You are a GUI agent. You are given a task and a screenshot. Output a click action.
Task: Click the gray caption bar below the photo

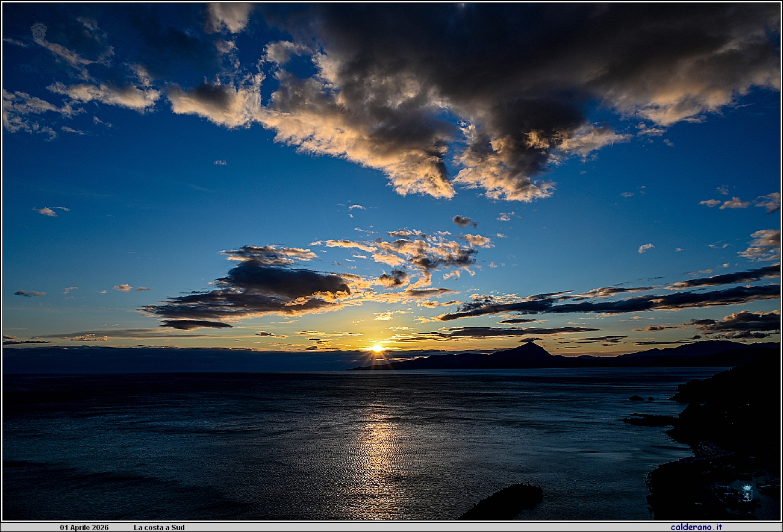391,527
